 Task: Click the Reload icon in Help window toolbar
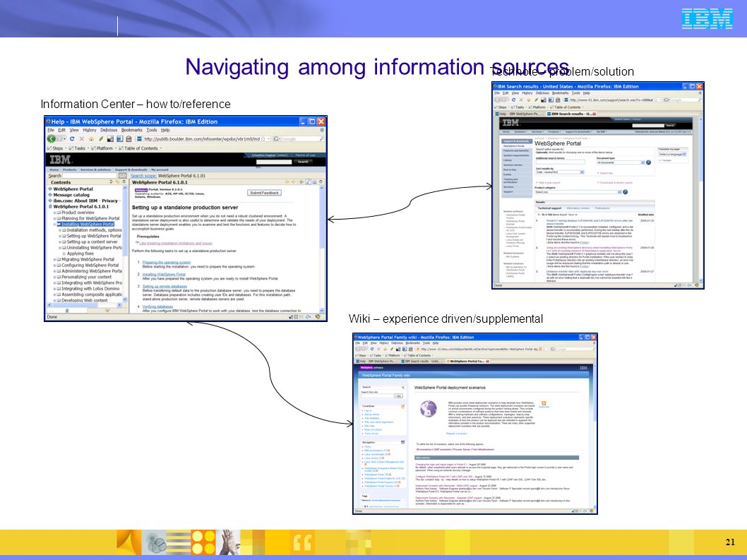[x=72, y=138]
